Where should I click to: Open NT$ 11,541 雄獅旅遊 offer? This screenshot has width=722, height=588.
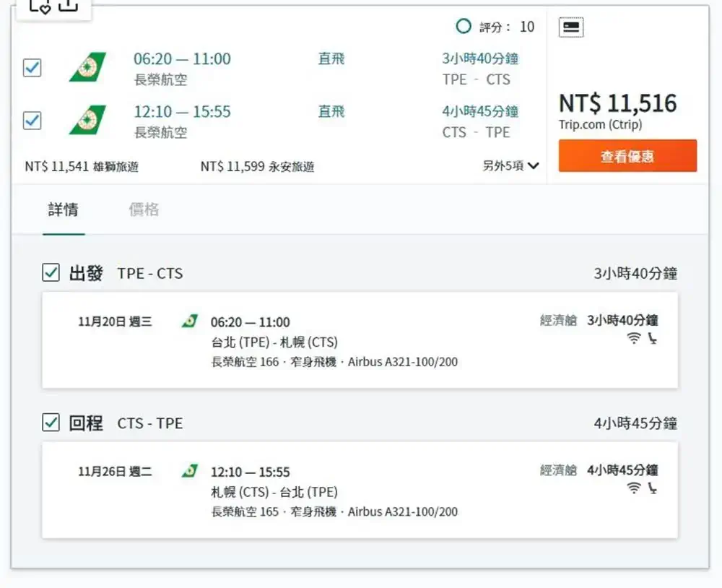[x=82, y=166]
